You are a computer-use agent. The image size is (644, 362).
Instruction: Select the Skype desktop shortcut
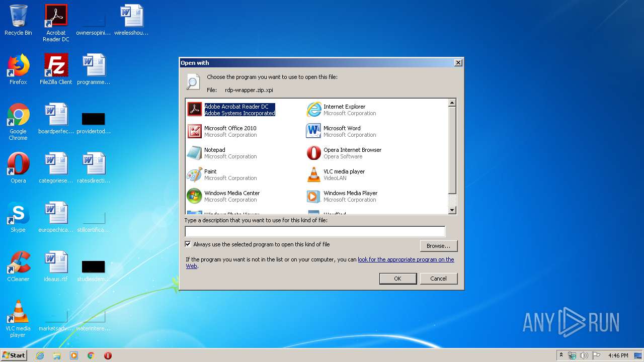[18, 217]
